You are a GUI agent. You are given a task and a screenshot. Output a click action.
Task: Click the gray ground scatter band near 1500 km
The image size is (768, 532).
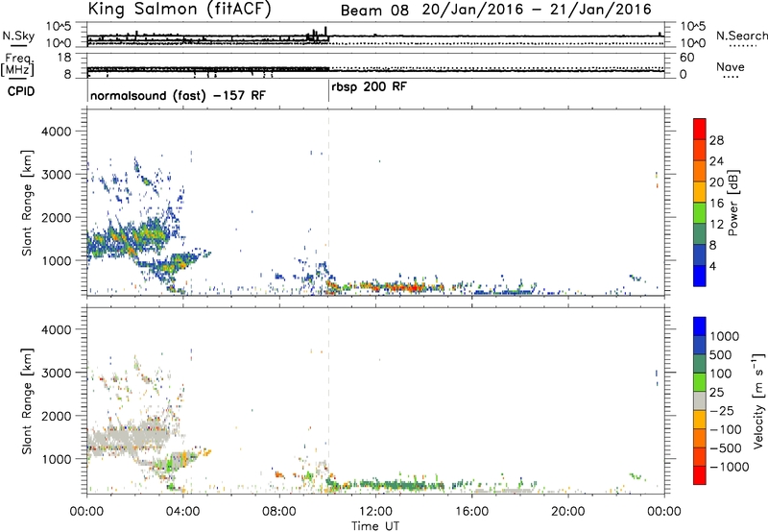129,436
